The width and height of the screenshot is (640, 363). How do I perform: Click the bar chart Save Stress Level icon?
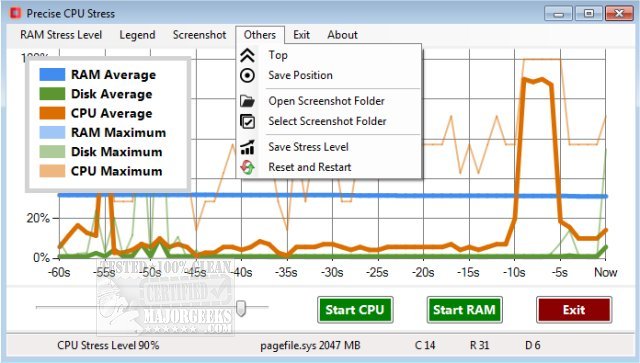tap(247, 147)
